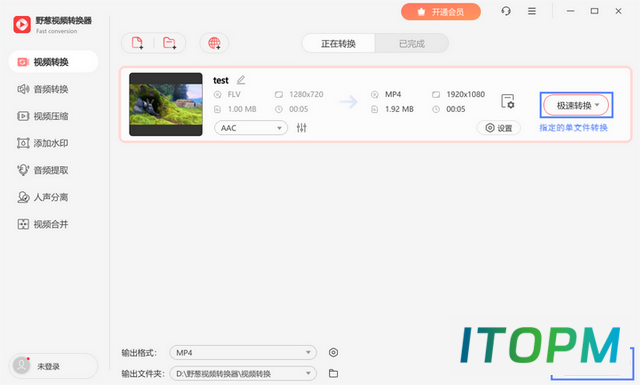Viewport: 640px width, 385px height.
Task: Open the 输出格式 MP4 dropdown
Action: coord(243,352)
